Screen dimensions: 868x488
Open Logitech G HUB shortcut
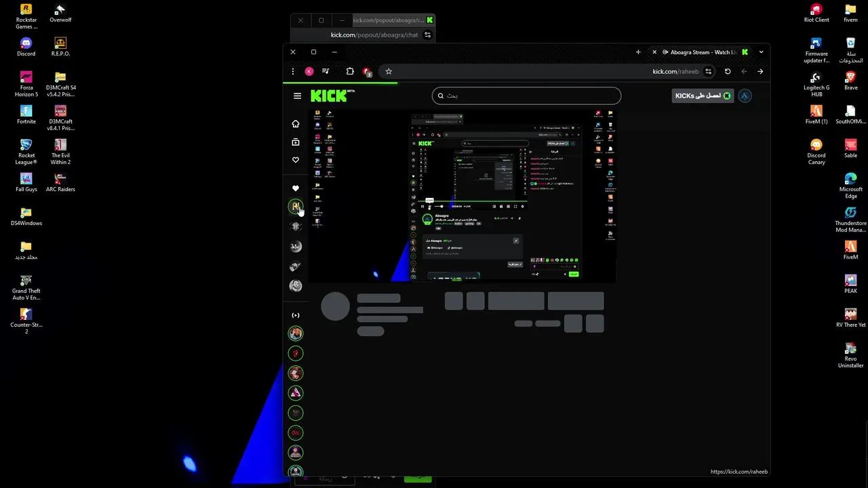coord(816,85)
